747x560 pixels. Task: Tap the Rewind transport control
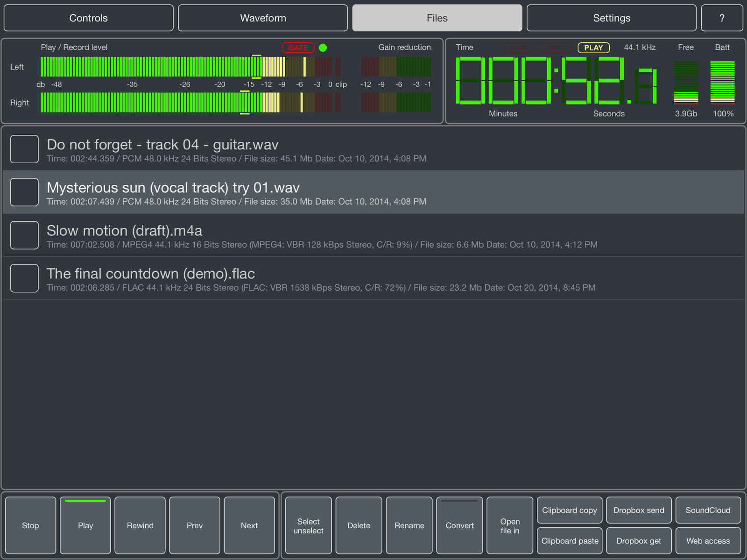(x=140, y=525)
